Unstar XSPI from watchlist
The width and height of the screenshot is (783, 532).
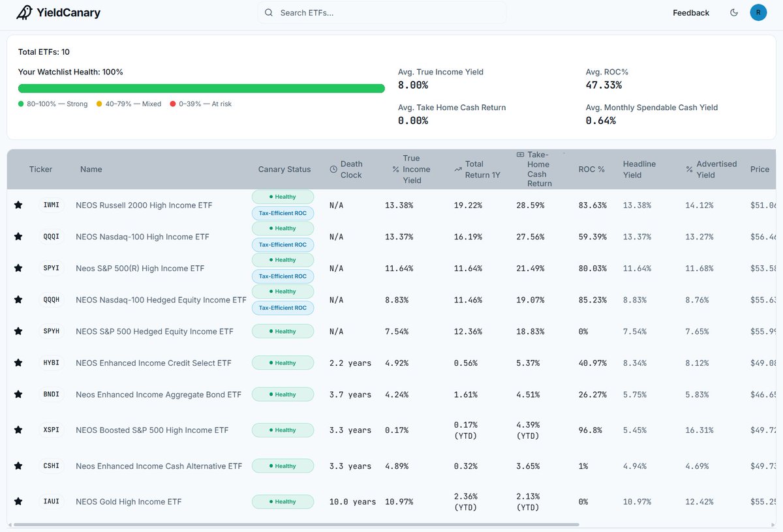click(18, 430)
